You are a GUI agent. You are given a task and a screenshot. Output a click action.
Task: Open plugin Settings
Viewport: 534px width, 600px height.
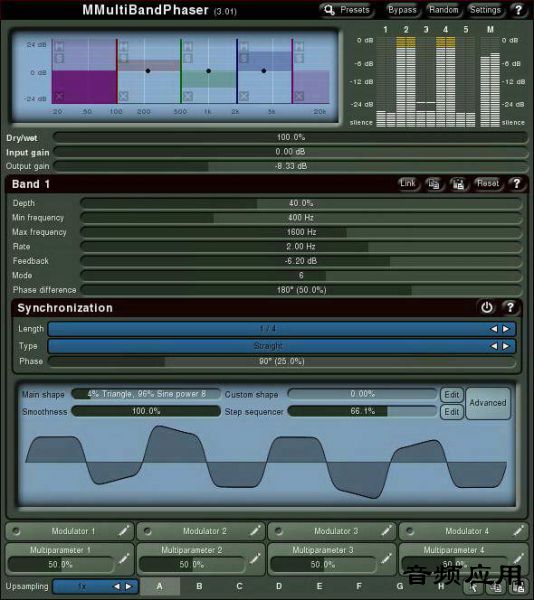485,10
